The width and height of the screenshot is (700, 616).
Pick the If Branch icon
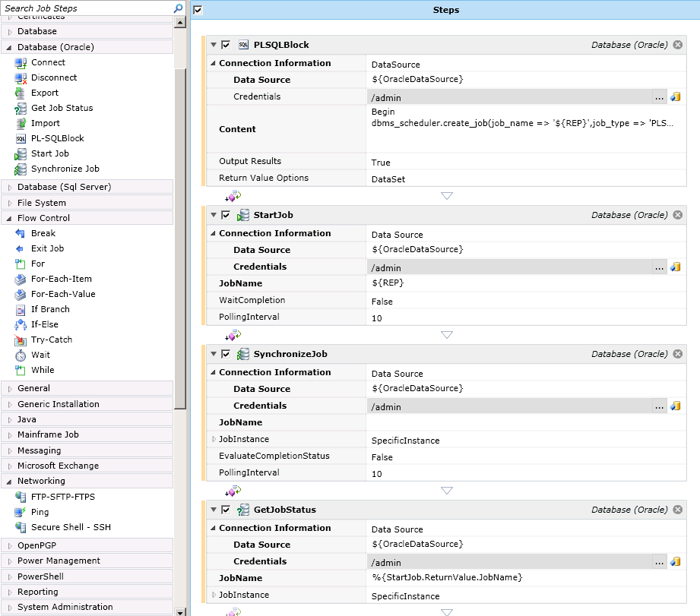tap(21, 310)
